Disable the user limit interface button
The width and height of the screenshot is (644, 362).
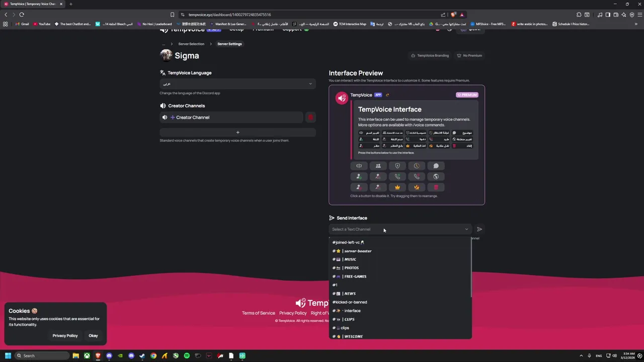click(x=378, y=166)
